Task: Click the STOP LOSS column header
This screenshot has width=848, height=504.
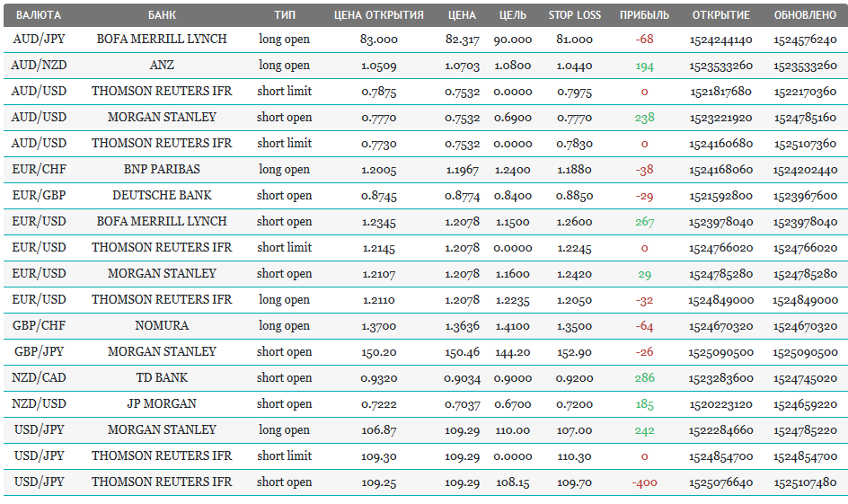Action: pos(574,15)
